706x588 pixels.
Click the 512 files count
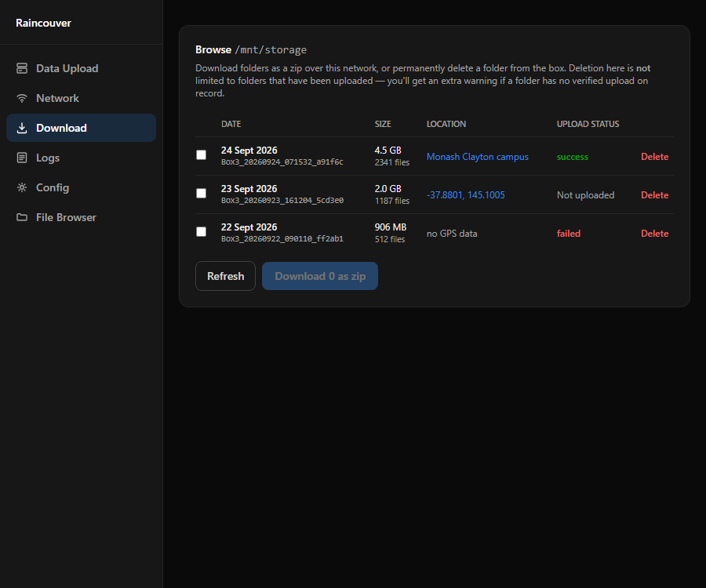[389, 239]
